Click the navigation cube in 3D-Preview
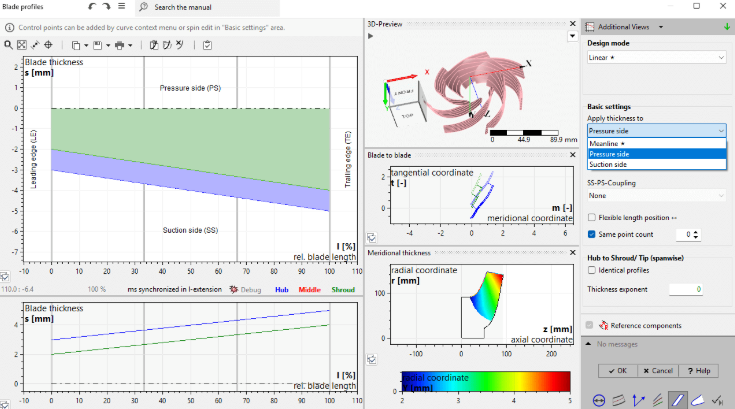This screenshot has width=735, height=409. coord(406,104)
